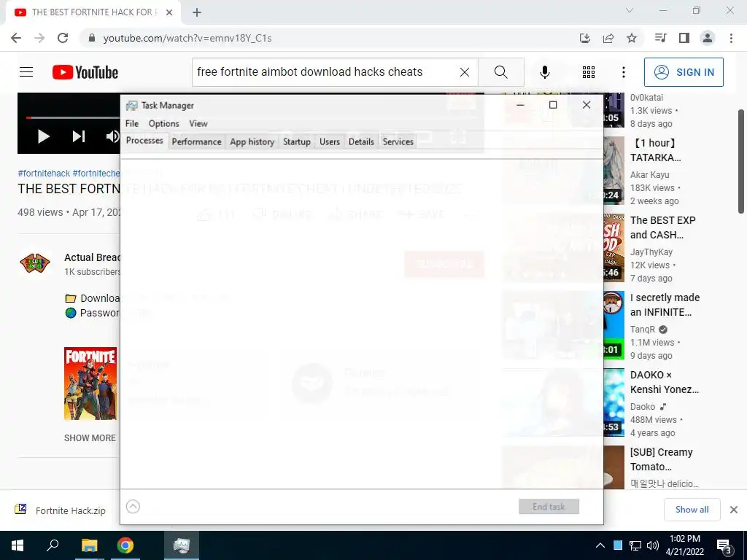747x560 pixels.
Task: Switch to Chrome on the taskbar
Action: pos(125,545)
